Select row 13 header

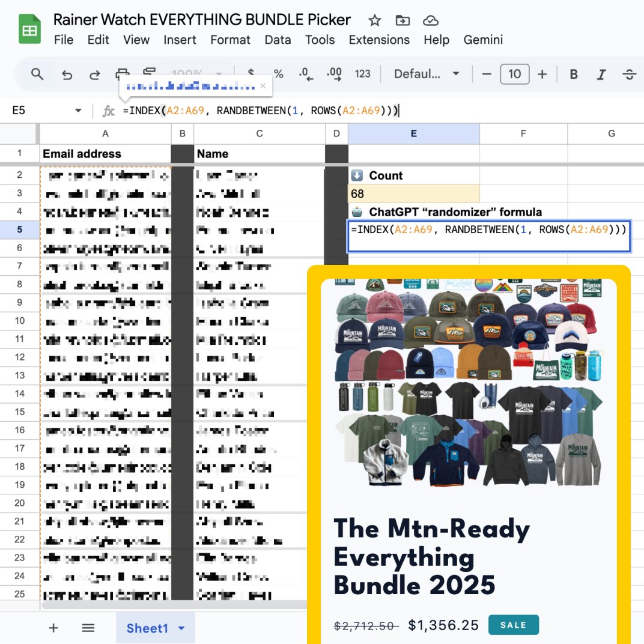coord(19,375)
